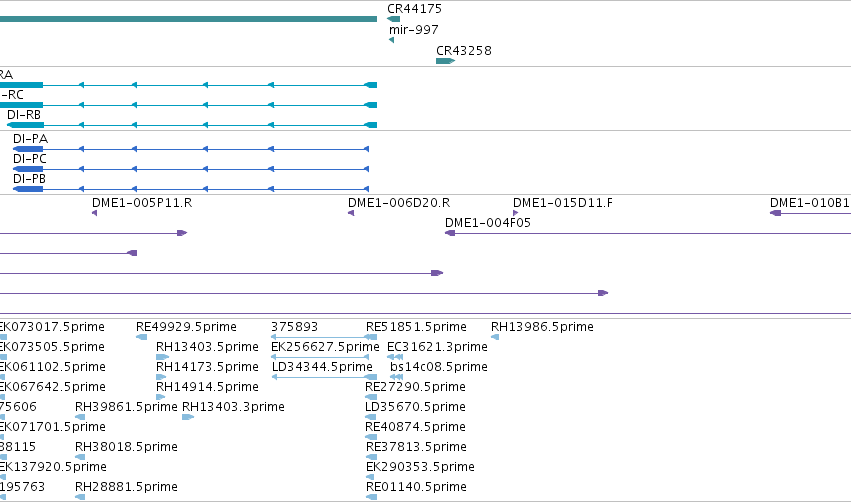Select the EK061102.5prime EST label
Screen dimensions: 851x502
pos(53,367)
